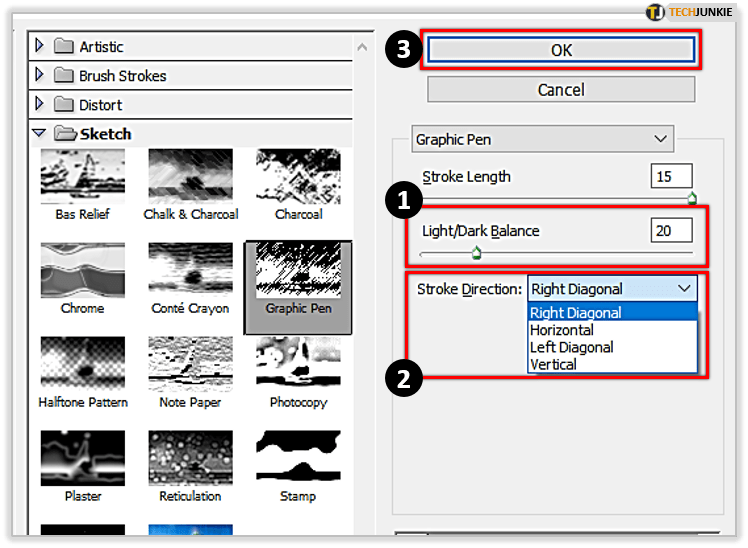Select the Bas Relief filter thumbnail
The image size is (748, 548).
(x=83, y=177)
